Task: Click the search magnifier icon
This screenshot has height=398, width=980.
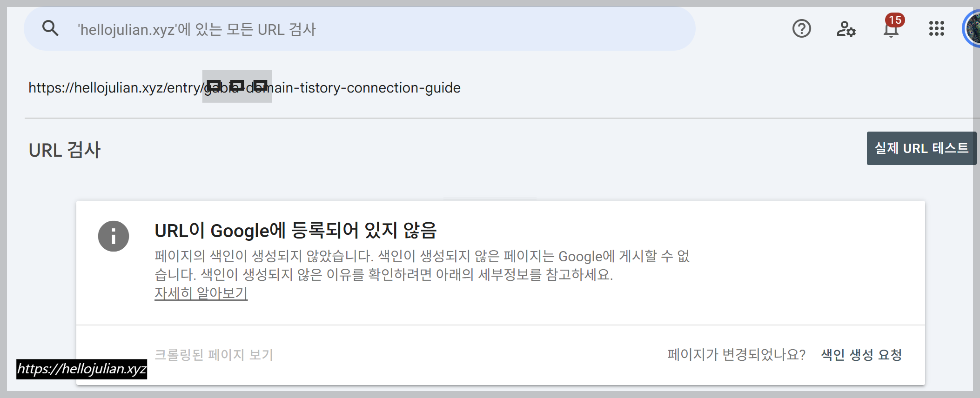Action: [x=50, y=29]
